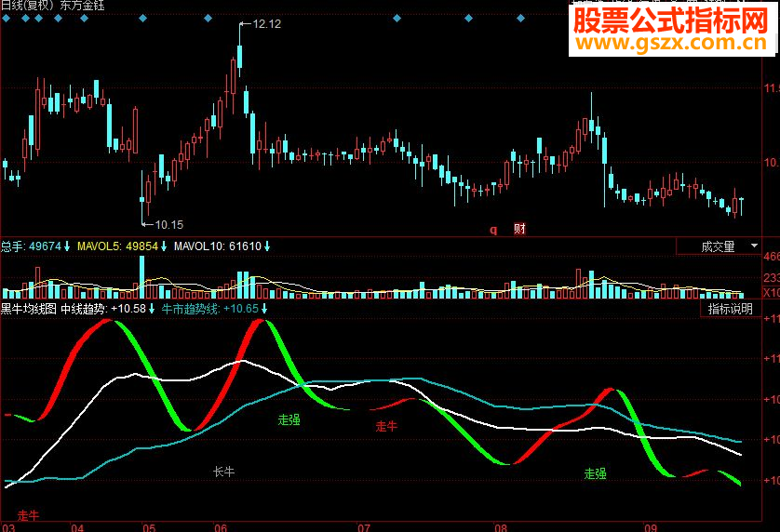The width and height of the screenshot is (780, 532).
Task: Click the 中线趋势: +10.58 value
Action: (x=103, y=309)
